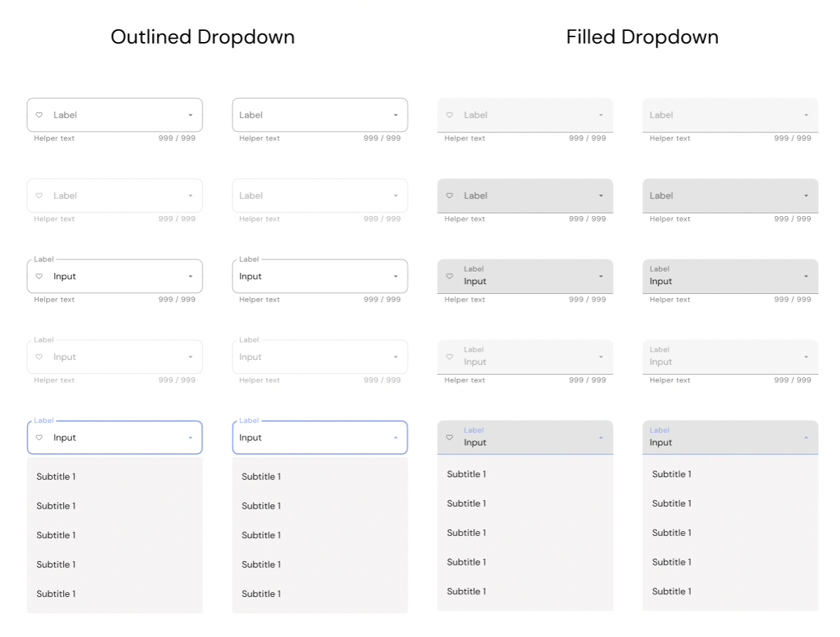Expand the filled Label dropdown using its chevron

(600, 196)
